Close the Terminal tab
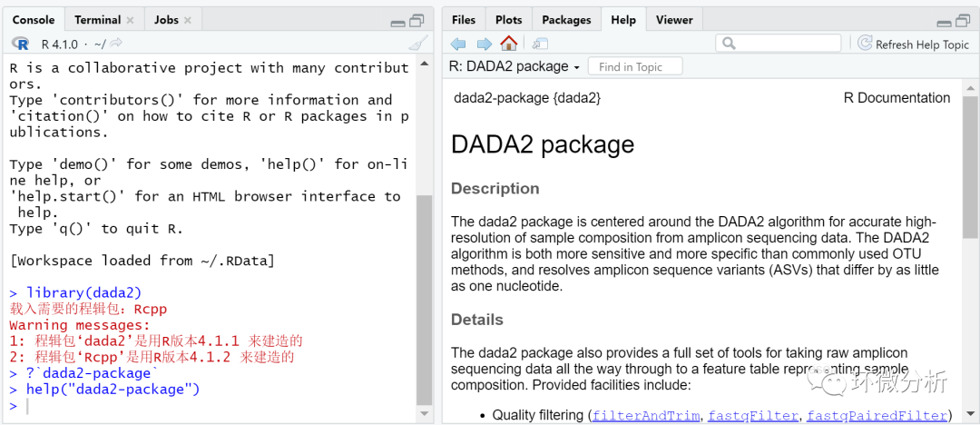Image resolution: width=980 pixels, height=425 pixels. point(130,20)
